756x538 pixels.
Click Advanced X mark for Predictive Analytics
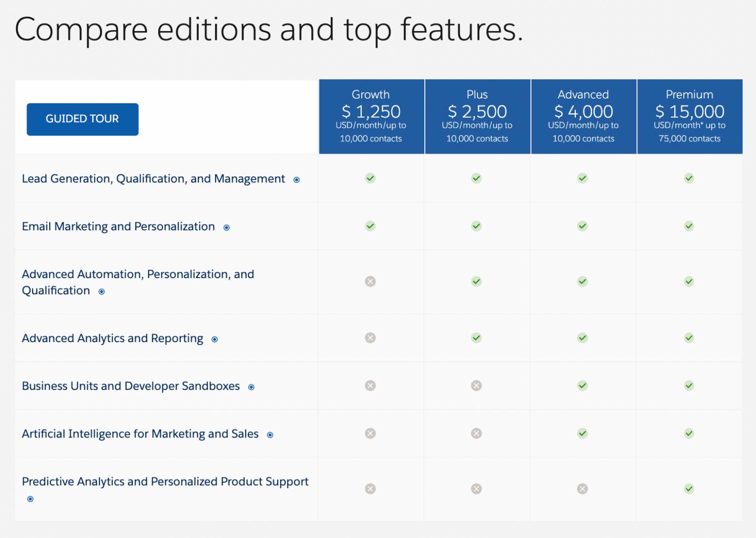click(582, 489)
